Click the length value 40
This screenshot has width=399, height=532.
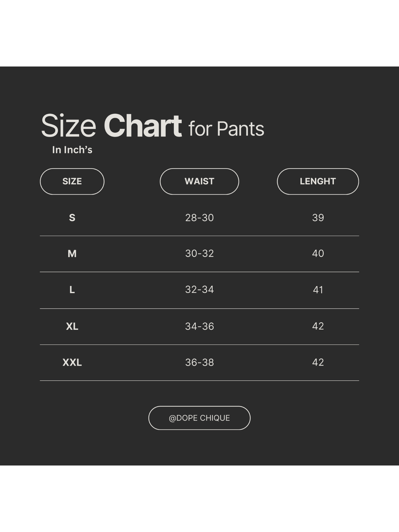tap(318, 254)
